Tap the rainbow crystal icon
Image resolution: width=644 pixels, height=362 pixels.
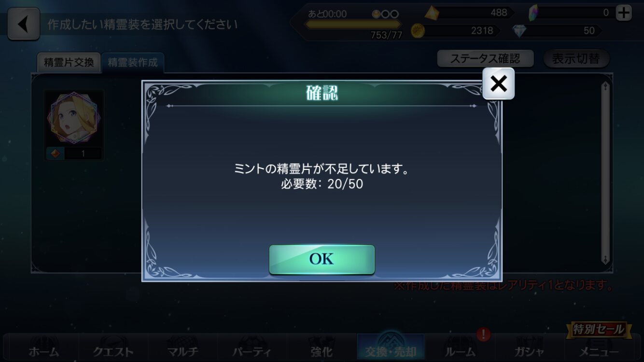[x=533, y=13]
